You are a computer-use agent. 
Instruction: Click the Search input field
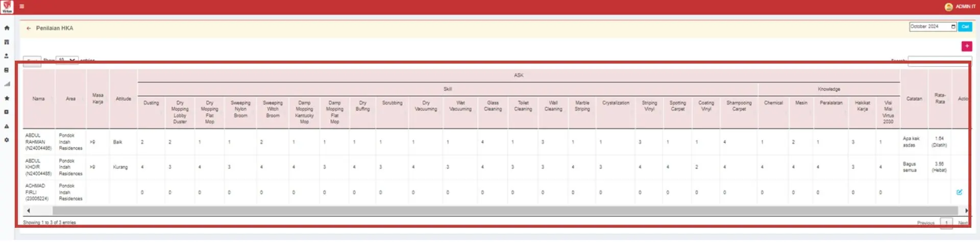pos(937,60)
